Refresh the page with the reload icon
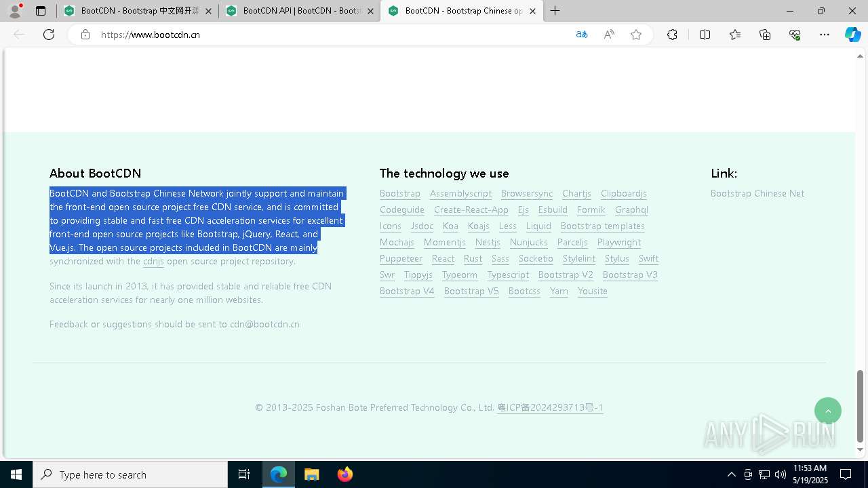Viewport: 868px width, 488px height. [49, 35]
